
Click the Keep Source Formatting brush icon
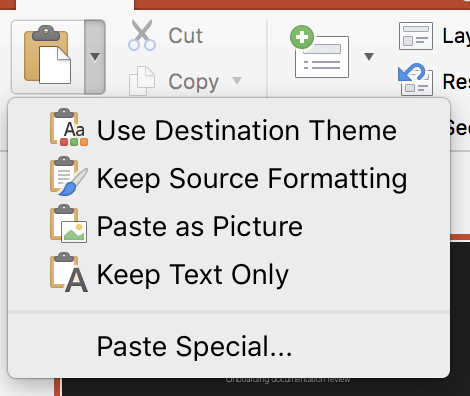[69, 176]
